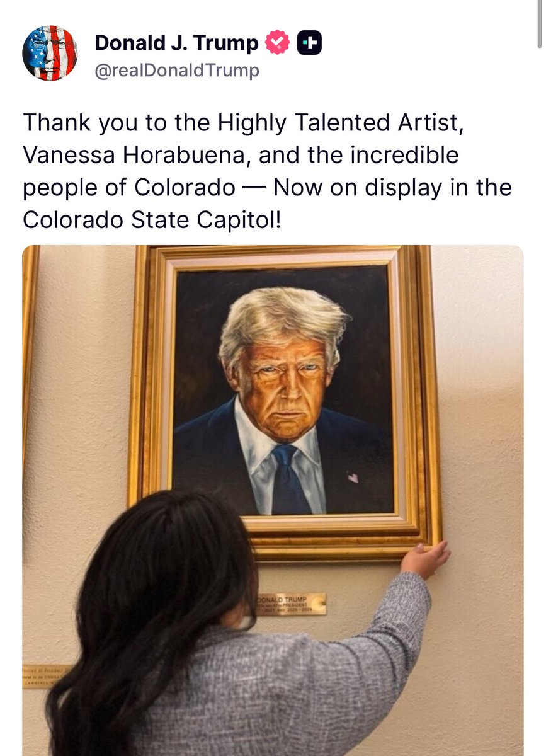Click the black plus badge beside name

[x=309, y=43]
